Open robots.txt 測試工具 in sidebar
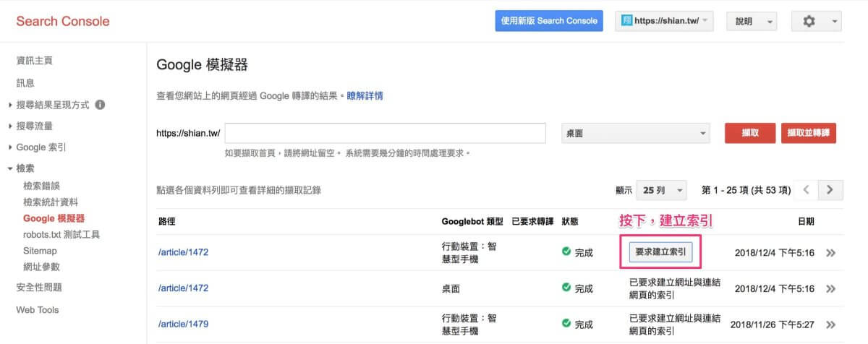This screenshot has width=868, height=344. (61, 234)
